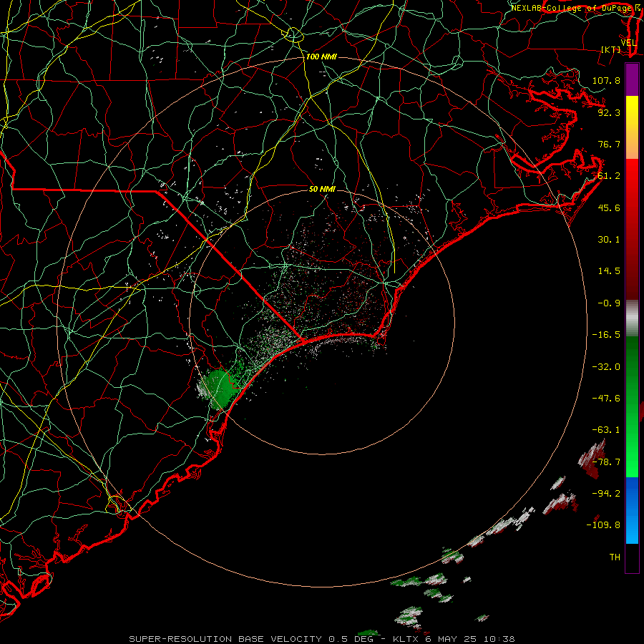Click the 107.8 value on velocity scale
The image size is (644, 644).
click(606, 80)
